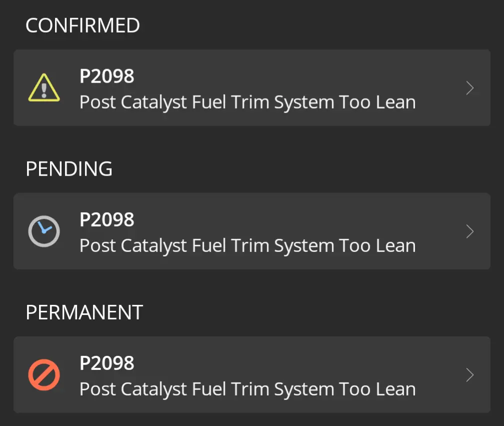Click the red prohibited circle icon
504x426 pixels.
point(44,375)
